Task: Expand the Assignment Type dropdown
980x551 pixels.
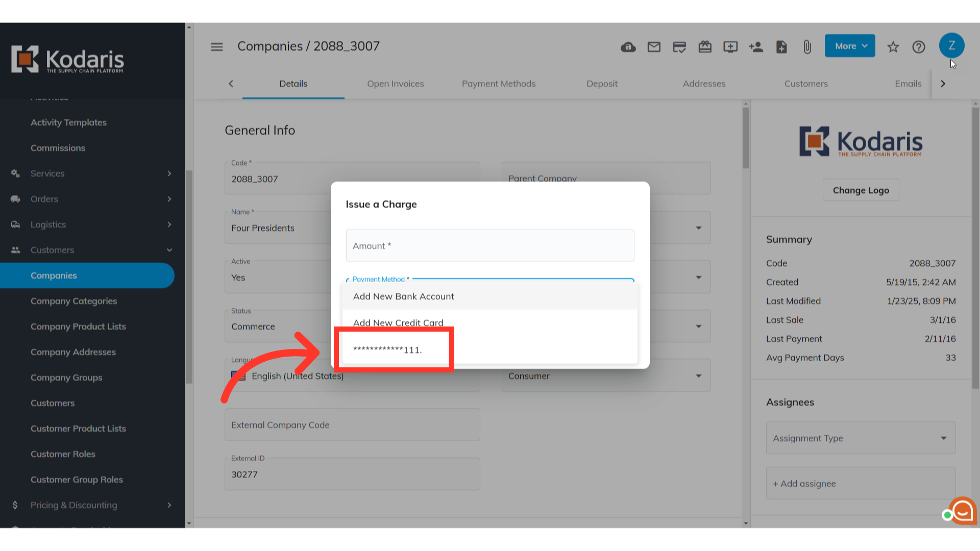Action: tap(861, 438)
